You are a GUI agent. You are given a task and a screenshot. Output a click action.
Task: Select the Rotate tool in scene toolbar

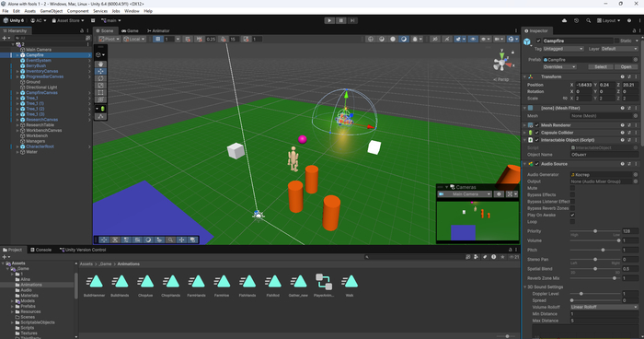[x=100, y=78]
